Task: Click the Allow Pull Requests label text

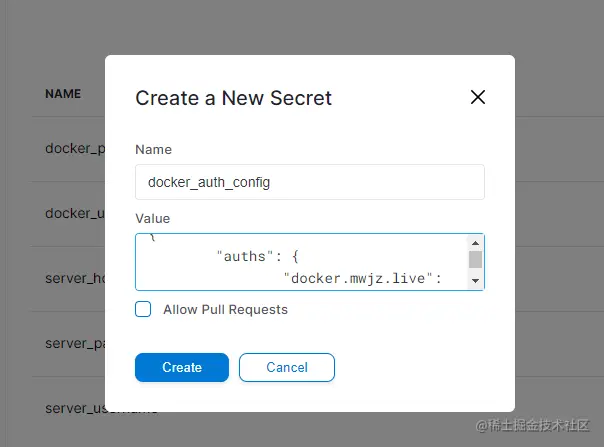Action: (225, 309)
